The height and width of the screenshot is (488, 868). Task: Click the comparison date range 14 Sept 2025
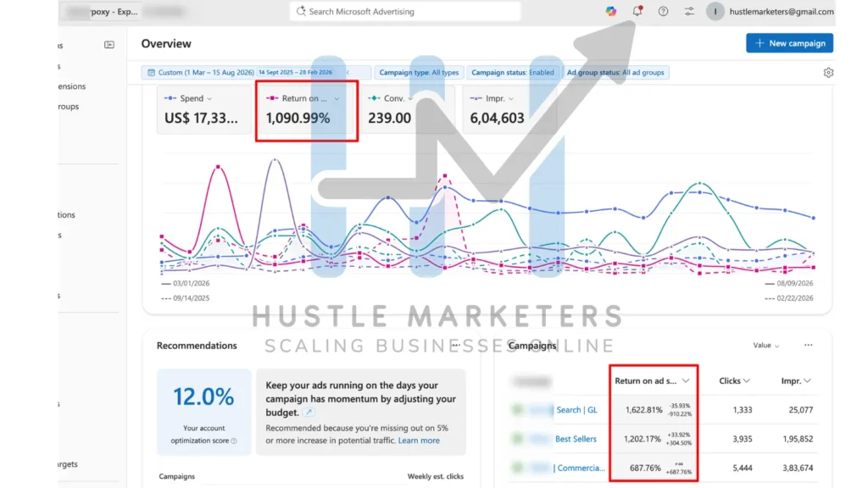[x=296, y=73]
